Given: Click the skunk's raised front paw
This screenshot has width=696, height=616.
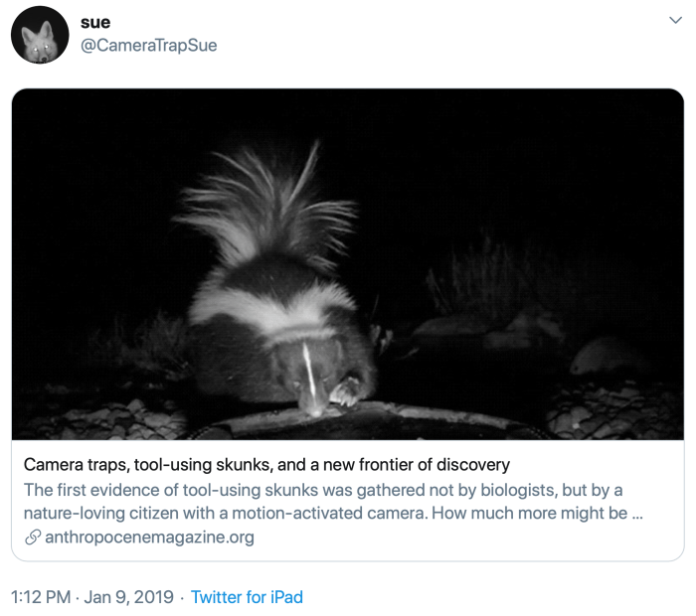Looking at the screenshot, I should pos(347,390).
